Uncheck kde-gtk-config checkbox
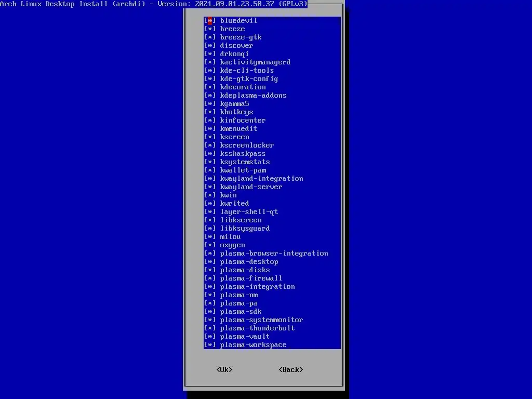The image size is (532, 399). tap(210, 79)
